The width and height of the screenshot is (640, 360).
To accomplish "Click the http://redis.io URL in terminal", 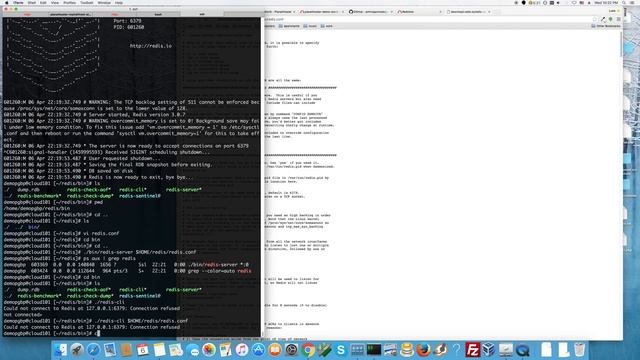I will 151,46.
